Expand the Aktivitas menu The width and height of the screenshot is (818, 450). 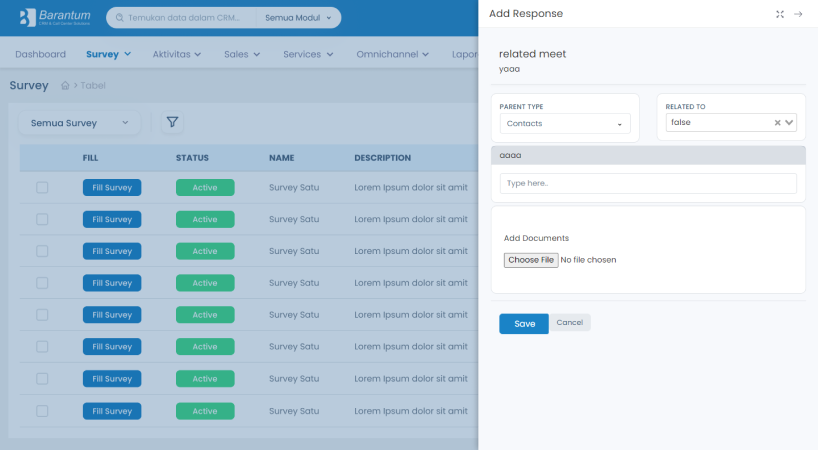177,54
